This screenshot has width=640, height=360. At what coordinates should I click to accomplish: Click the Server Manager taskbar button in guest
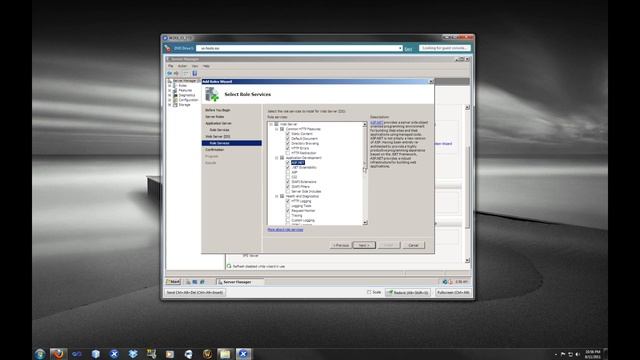(240, 282)
